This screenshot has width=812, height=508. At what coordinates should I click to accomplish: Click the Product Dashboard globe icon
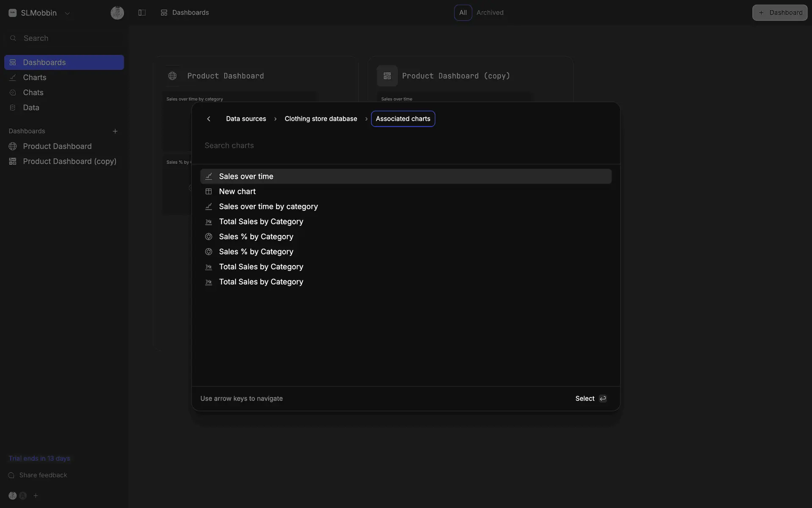pos(172,76)
